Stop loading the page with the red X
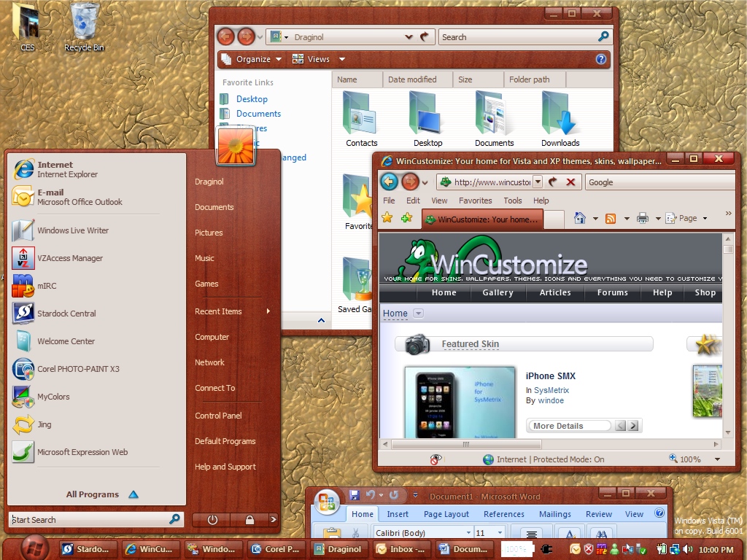747x560 pixels. 570,182
